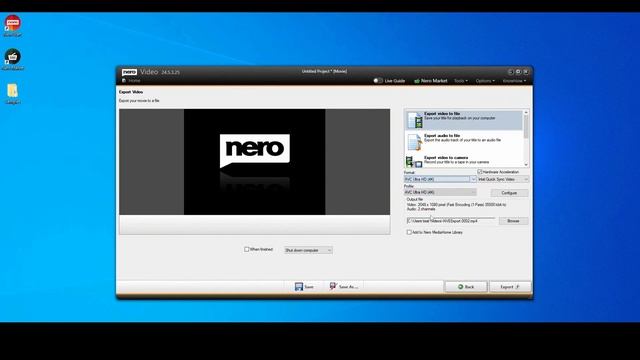
Task: Click the Configure button
Action: click(x=509, y=193)
